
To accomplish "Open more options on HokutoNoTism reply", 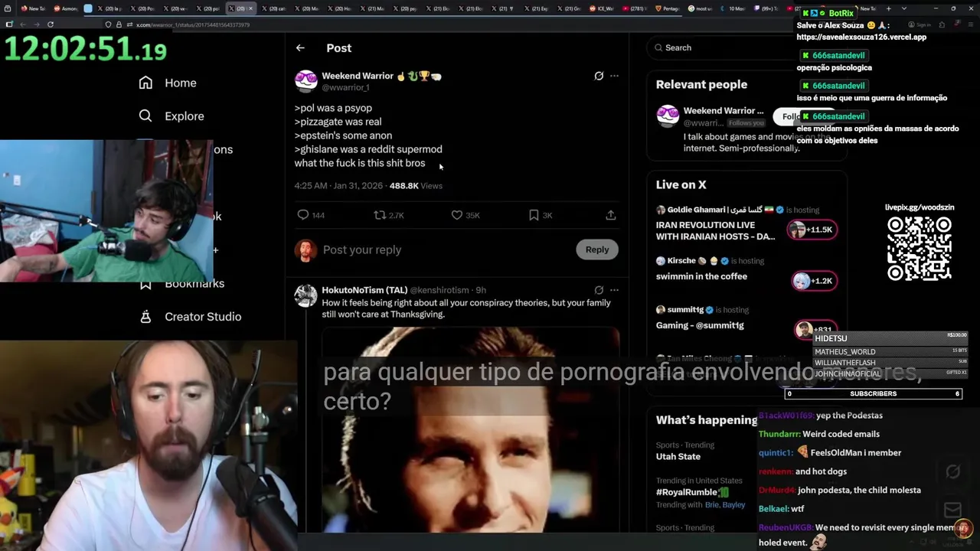I will click(x=614, y=290).
